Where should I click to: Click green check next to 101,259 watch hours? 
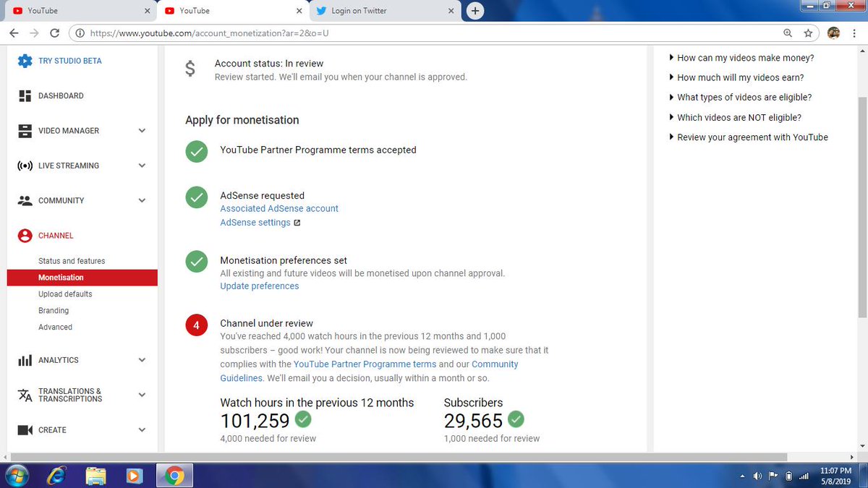point(304,419)
